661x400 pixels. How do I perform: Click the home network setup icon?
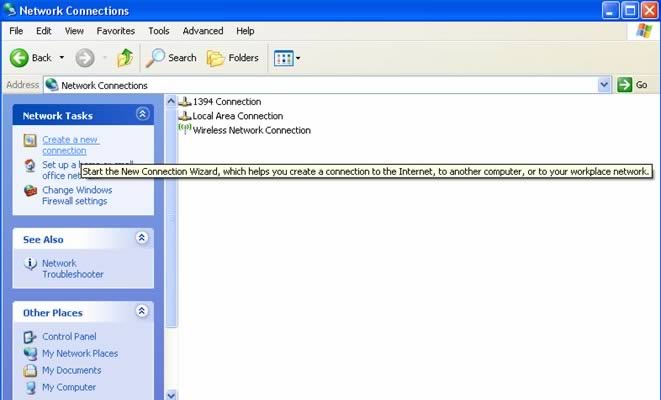[30, 166]
